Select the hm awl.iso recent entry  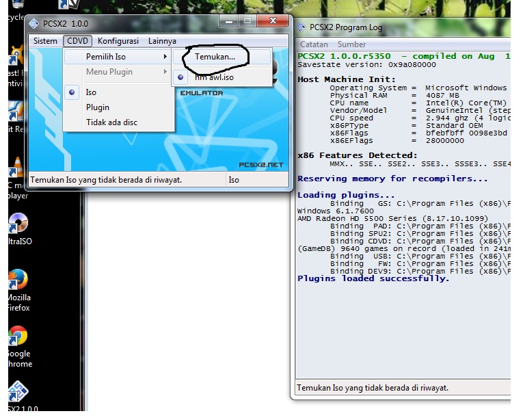[x=222, y=77]
